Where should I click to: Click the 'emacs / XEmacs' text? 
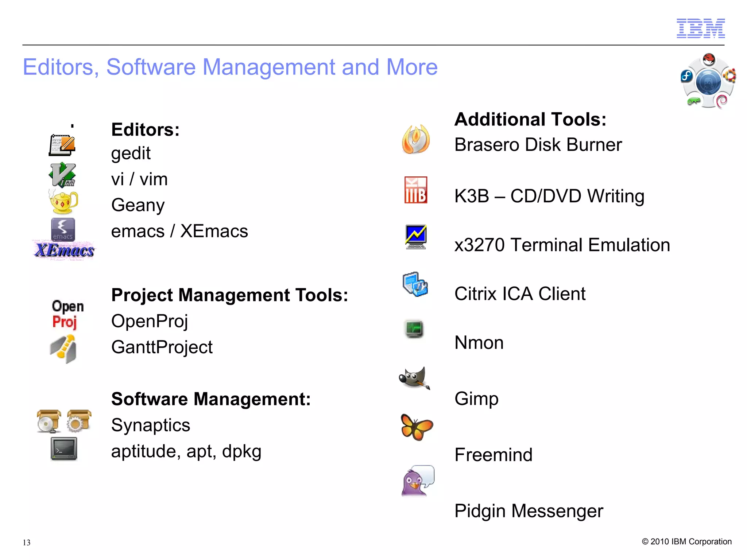tap(179, 231)
